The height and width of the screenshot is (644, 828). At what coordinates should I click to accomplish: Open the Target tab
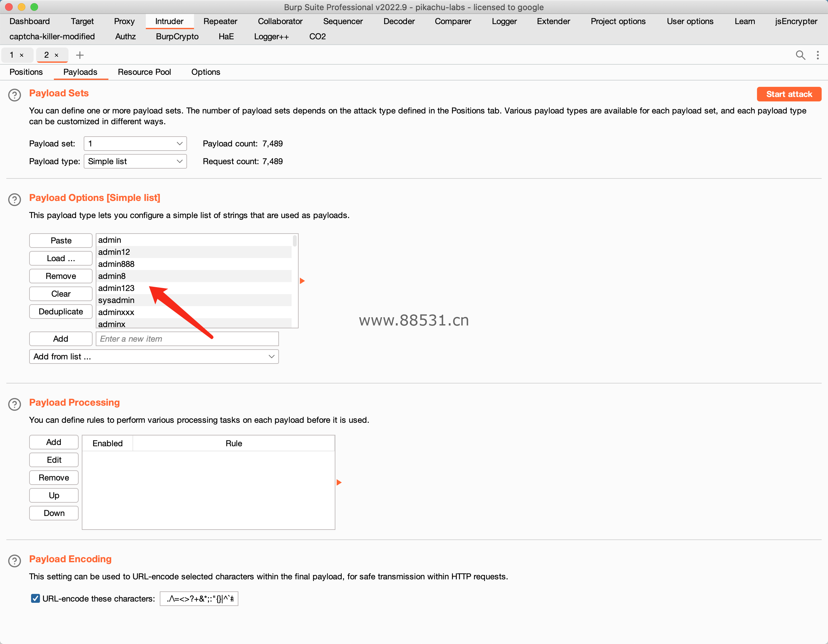(82, 21)
